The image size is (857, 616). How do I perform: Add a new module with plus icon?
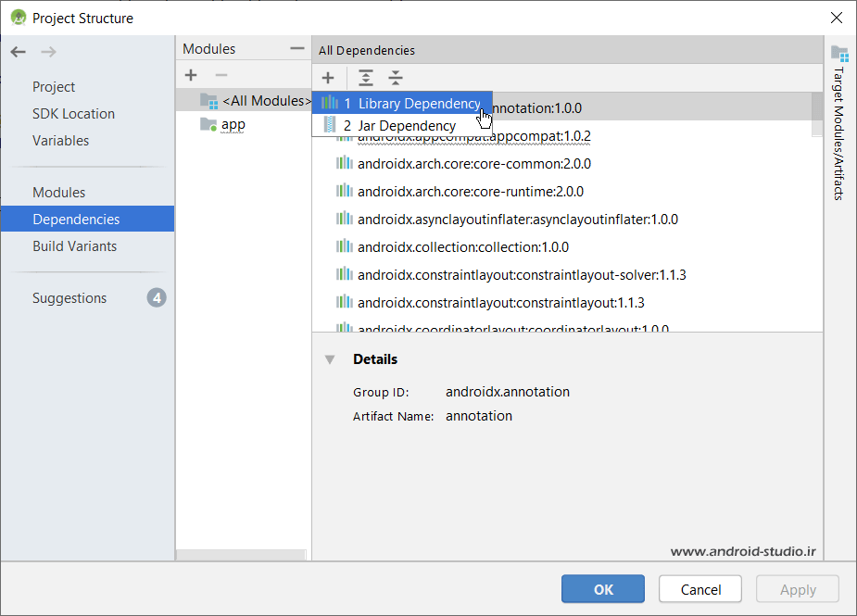(191, 75)
